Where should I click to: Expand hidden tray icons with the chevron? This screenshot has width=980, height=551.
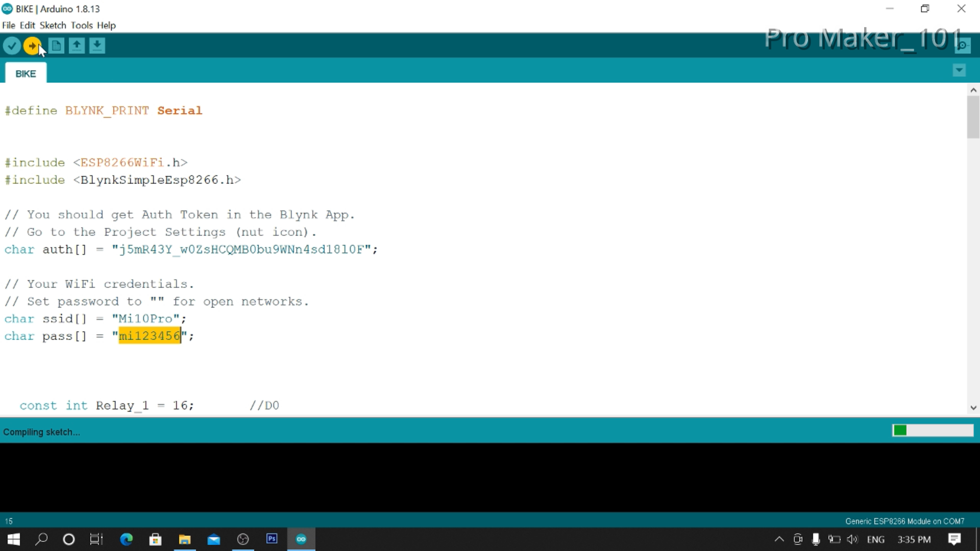pyautogui.click(x=779, y=539)
